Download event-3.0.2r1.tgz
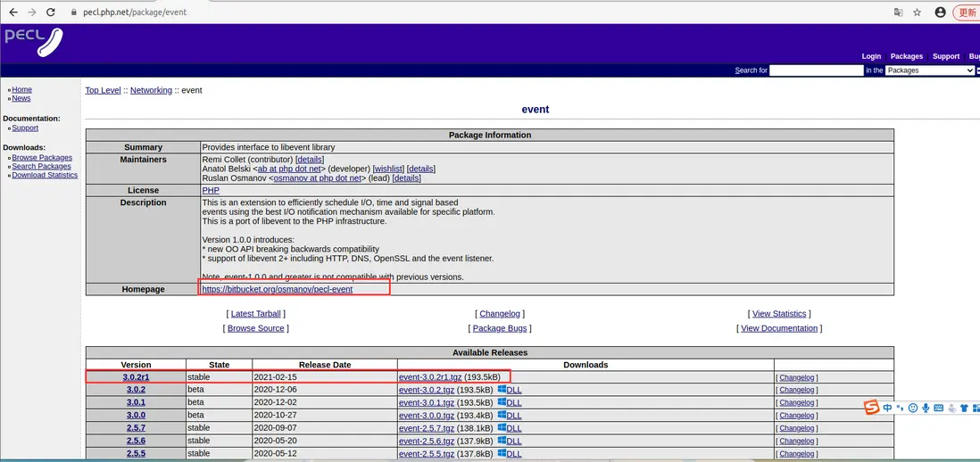The height and width of the screenshot is (462, 980). (430, 377)
